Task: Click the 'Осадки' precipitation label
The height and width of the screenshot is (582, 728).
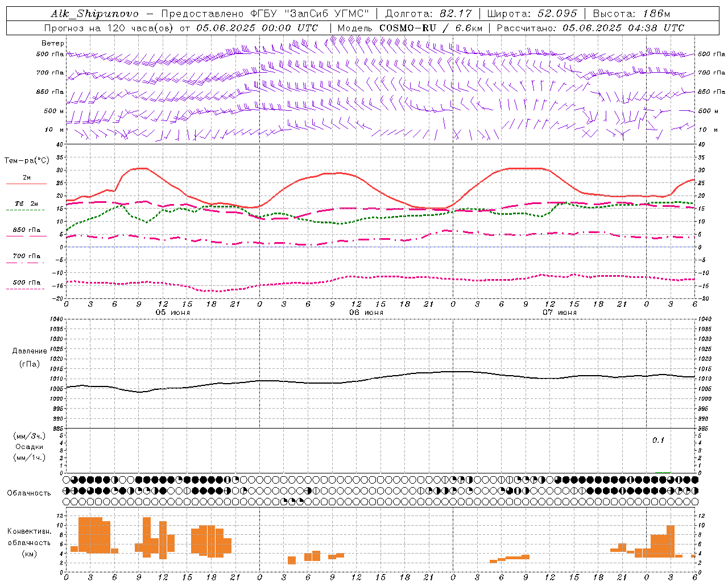Action: (x=30, y=447)
